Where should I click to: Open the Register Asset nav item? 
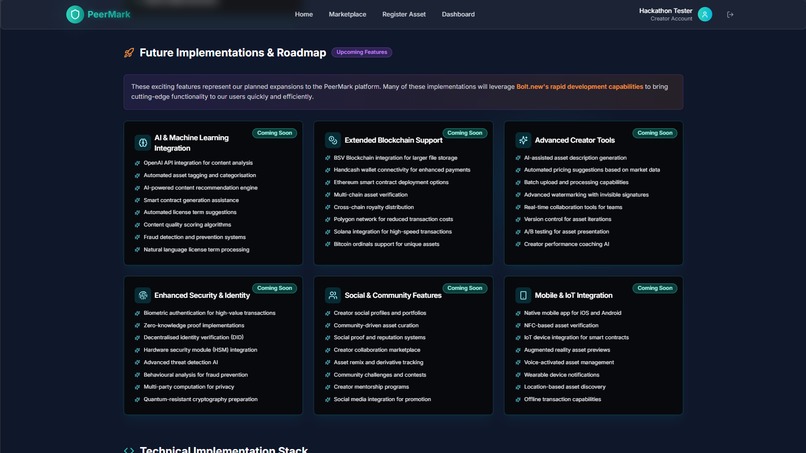coord(404,14)
